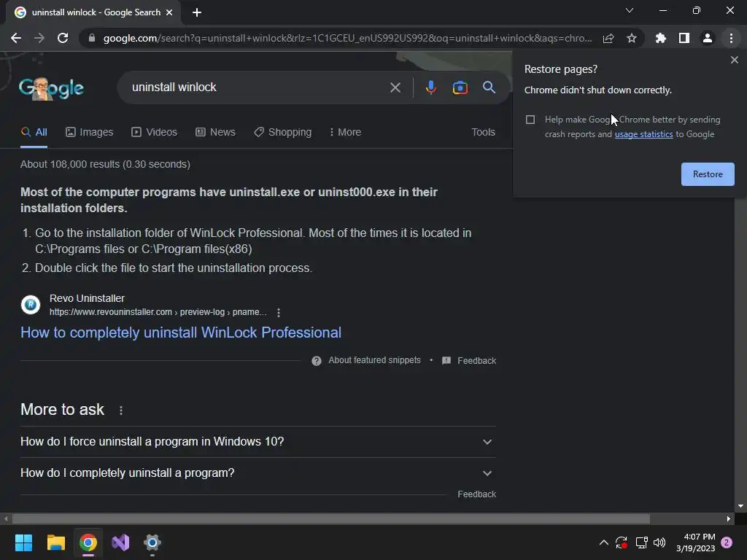Click the About featured snippets help icon
Viewport: 747px width, 560px height.
point(317,360)
